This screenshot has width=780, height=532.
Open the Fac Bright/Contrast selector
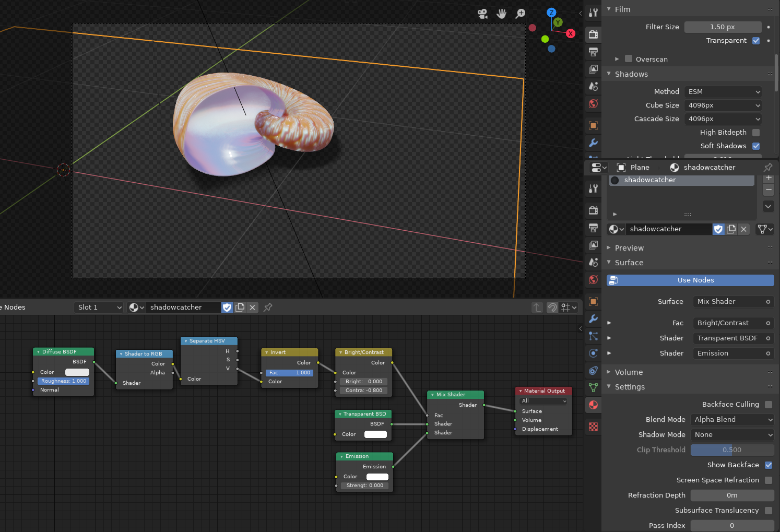tap(734, 323)
